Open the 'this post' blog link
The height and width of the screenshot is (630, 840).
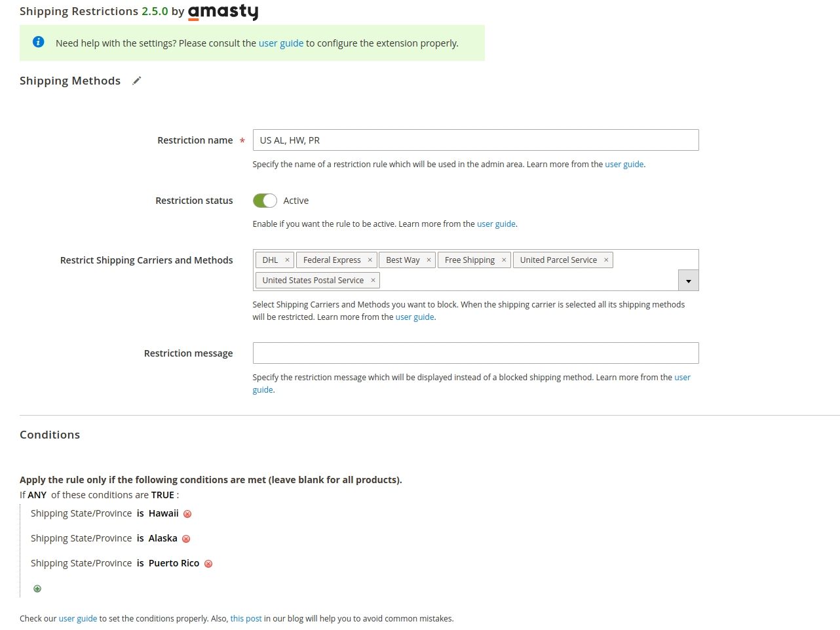pos(246,618)
